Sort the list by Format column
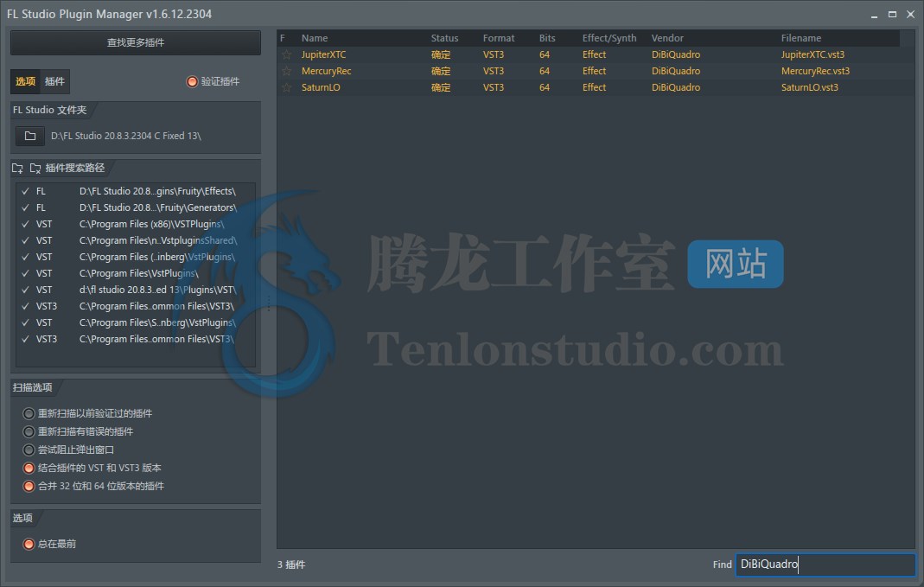This screenshot has width=924, height=587. [x=499, y=38]
